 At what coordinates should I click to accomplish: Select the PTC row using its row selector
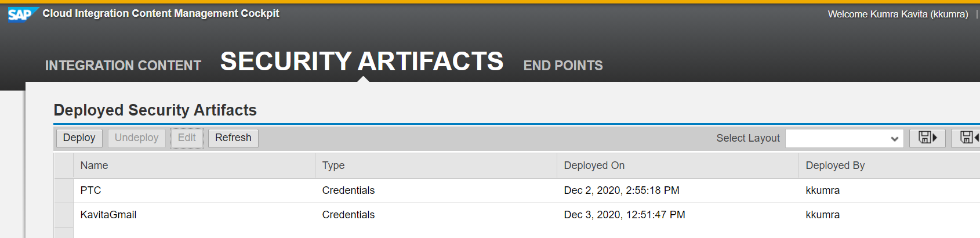coord(63,190)
